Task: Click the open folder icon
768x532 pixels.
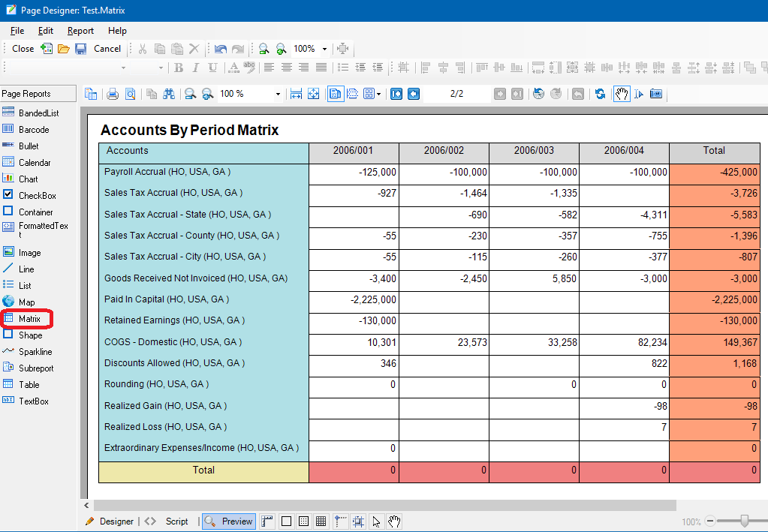Action: (64, 49)
